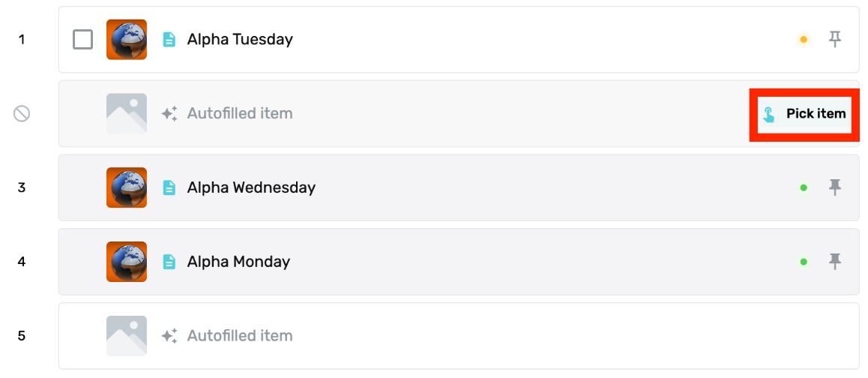Click the document icon beside Alpha Tuesday
Screen dimensions: 868x378
[x=169, y=39]
